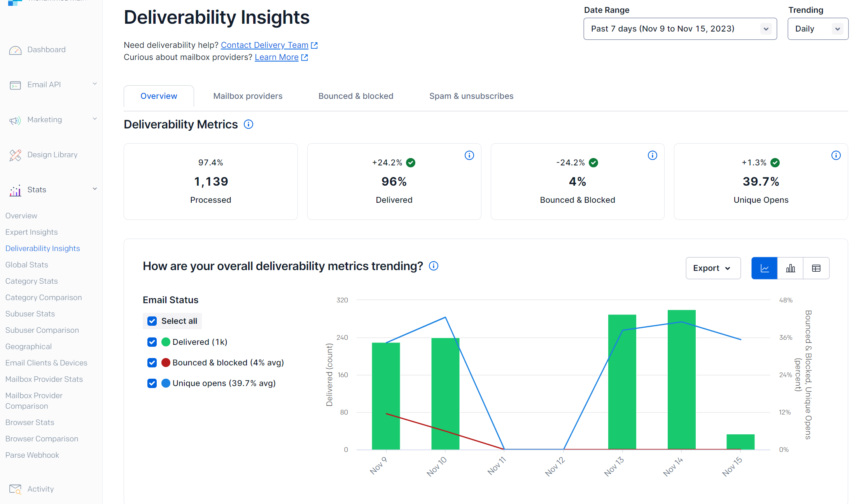Viewport: 868px width, 504px height.
Task: Click info icon on Bounced & Blocked card
Action: tap(653, 155)
